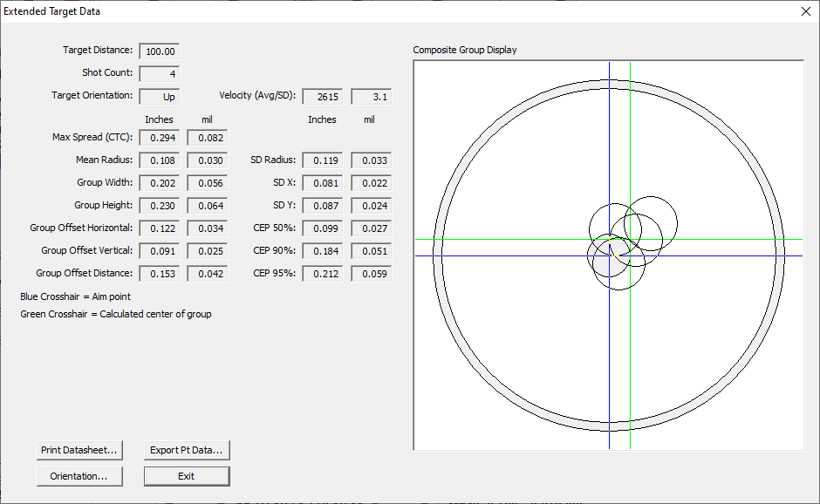Open the Orientation settings button

(79, 476)
